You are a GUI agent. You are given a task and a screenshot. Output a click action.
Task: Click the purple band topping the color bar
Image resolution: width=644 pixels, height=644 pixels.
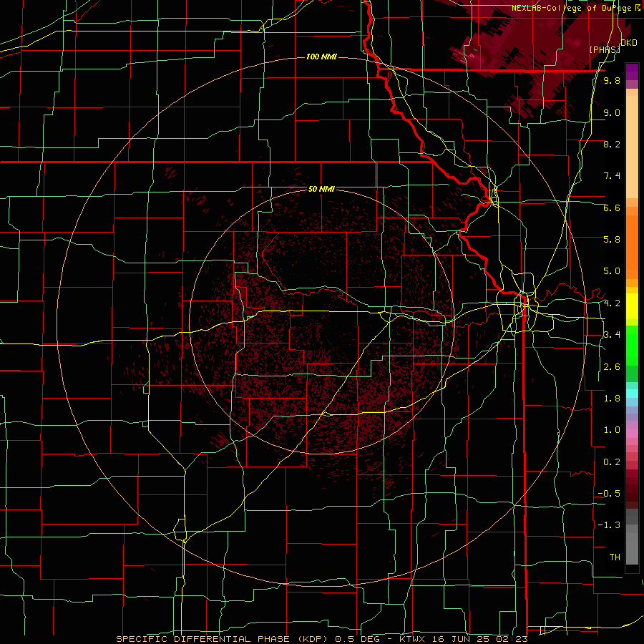pyautogui.click(x=632, y=72)
